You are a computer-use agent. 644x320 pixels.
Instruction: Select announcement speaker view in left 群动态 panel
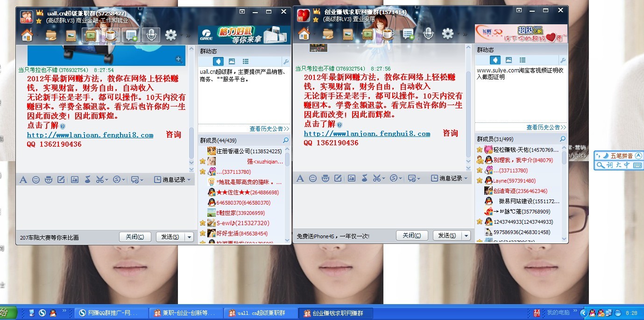(x=218, y=62)
